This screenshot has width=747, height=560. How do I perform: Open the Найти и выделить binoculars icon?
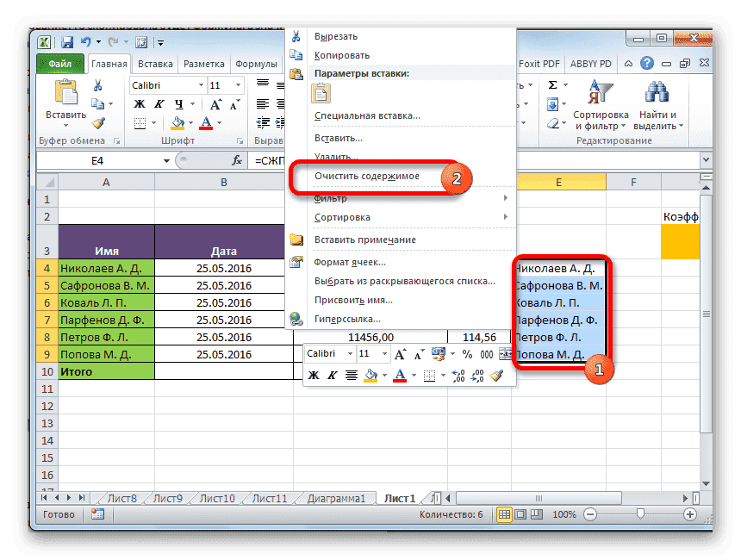coord(657,91)
